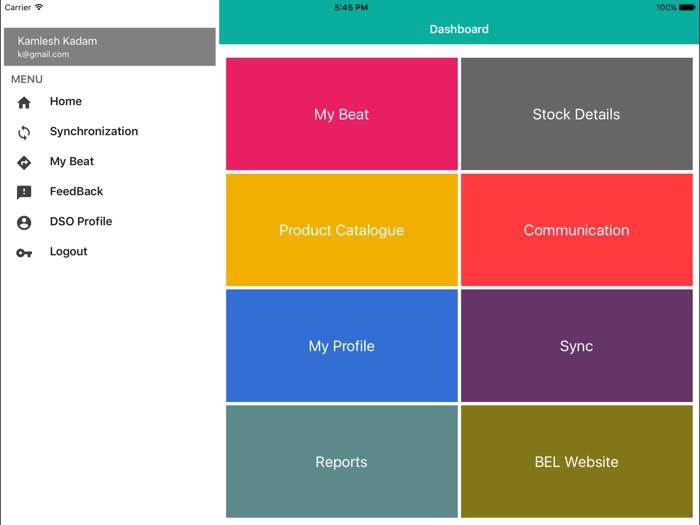Open the FeedBack menu item

pyautogui.click(x=76, y=191)
